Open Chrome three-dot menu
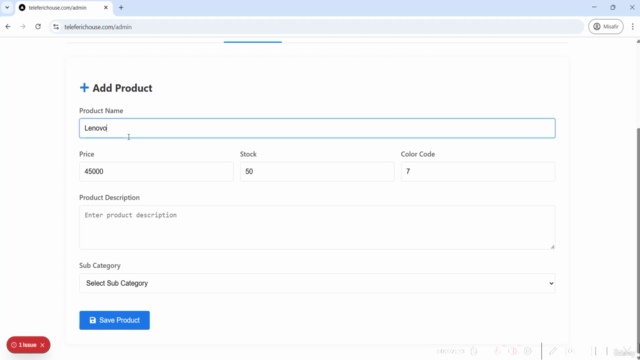Image resolution: width=640 pixels, height=360 pixels. click(x=632, y=27)
